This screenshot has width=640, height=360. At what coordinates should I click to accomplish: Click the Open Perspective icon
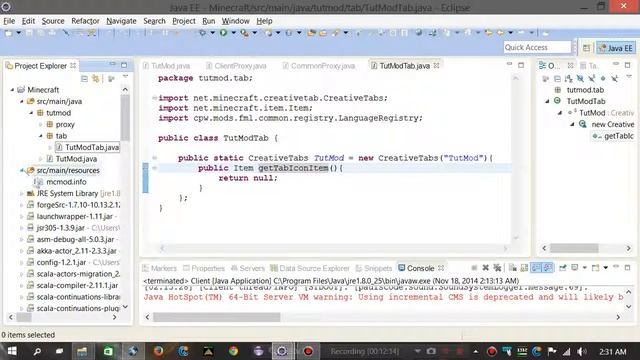coord(587,48)
